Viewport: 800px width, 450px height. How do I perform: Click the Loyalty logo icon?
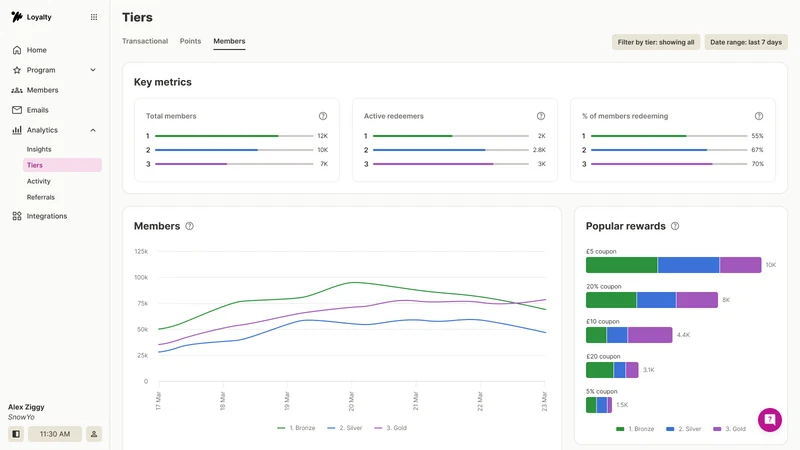pyautogui.click(x=17, y=17)
